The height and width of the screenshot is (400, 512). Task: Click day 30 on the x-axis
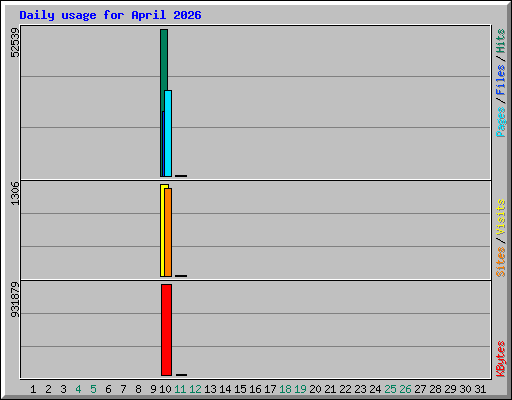[465, 389]
